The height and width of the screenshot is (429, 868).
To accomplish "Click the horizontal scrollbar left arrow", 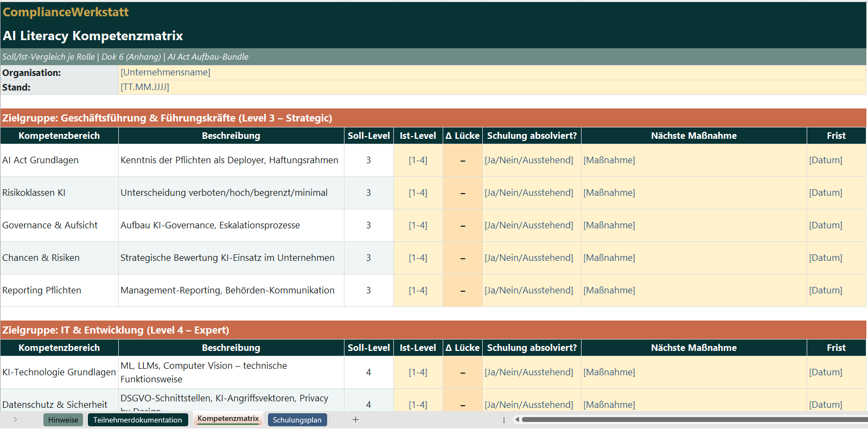I will pyautogui.click(x=517, y=419).
